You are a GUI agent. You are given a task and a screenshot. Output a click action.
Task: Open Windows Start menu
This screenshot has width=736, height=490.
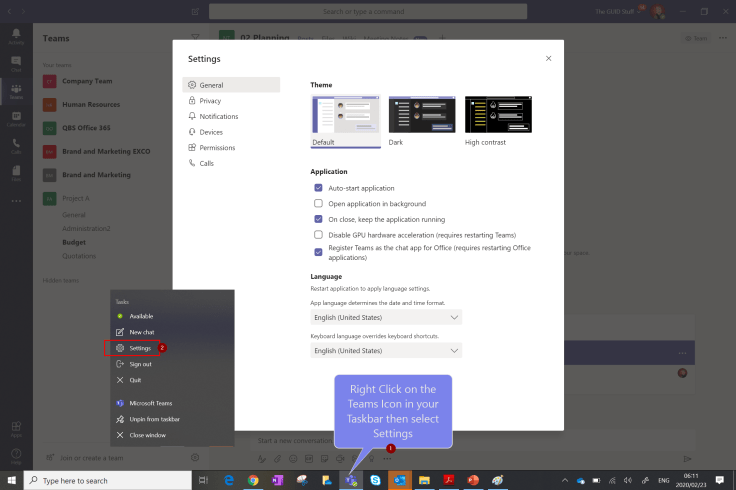pyautogui.click(x=12, y=480)
